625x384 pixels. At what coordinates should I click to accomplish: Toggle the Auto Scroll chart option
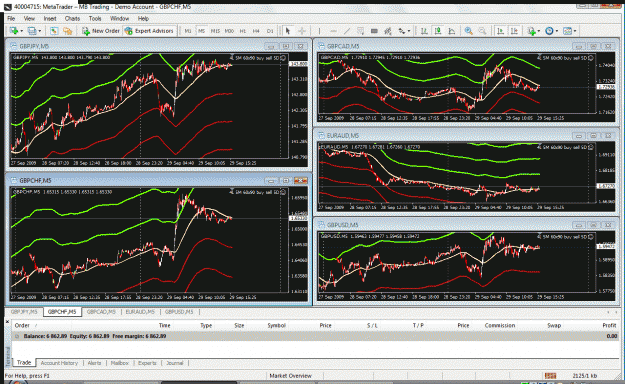[x=500, y=31]
